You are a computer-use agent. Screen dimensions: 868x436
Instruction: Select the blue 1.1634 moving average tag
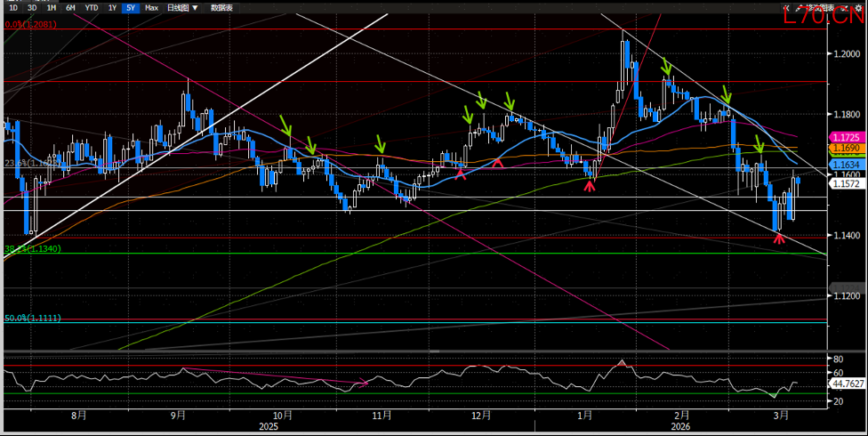pos(843,166)
